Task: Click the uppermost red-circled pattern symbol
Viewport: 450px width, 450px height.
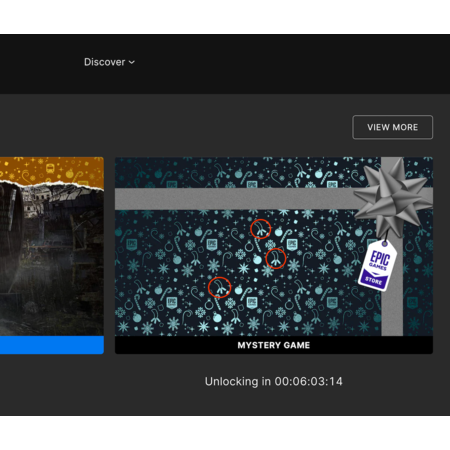Action: point(260,229)
